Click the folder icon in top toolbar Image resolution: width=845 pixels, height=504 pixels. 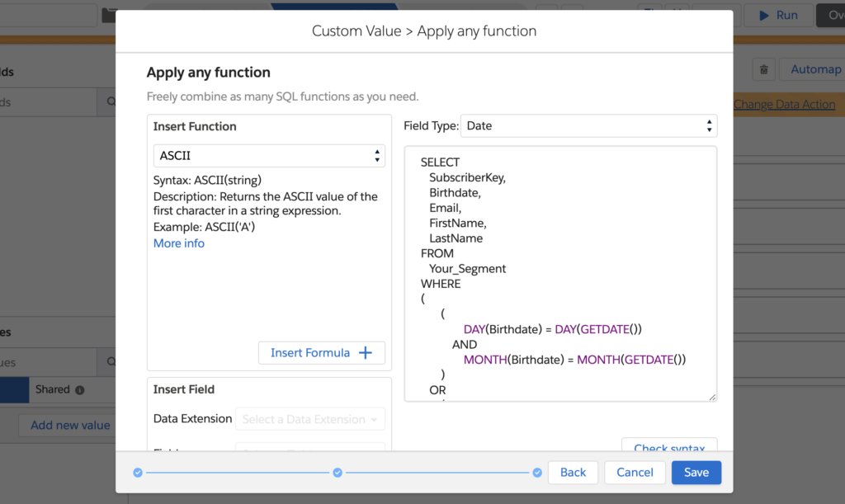pyautogui.click(x=108, y=15)
